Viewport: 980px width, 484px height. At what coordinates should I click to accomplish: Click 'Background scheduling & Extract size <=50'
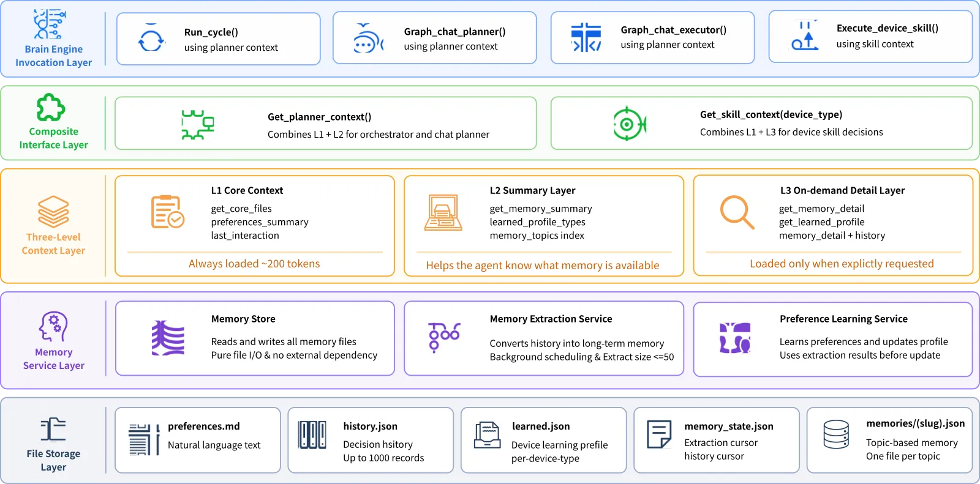[581, 357]
